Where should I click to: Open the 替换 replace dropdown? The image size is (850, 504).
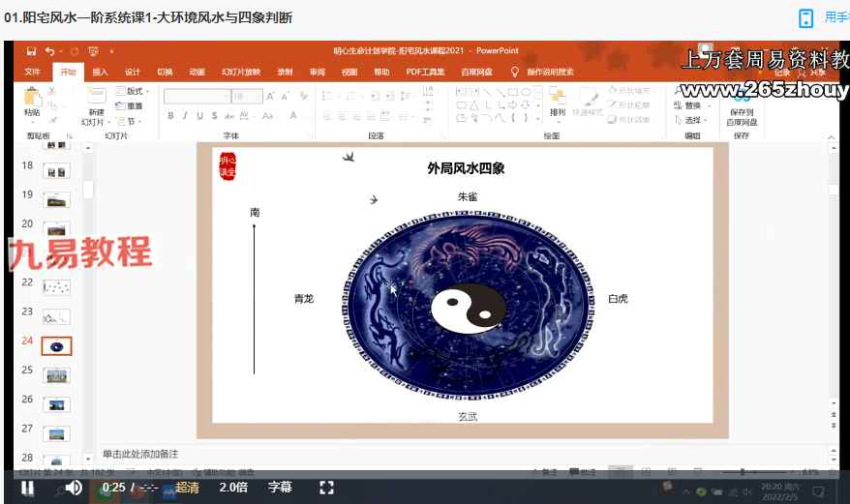click(691, 105)
